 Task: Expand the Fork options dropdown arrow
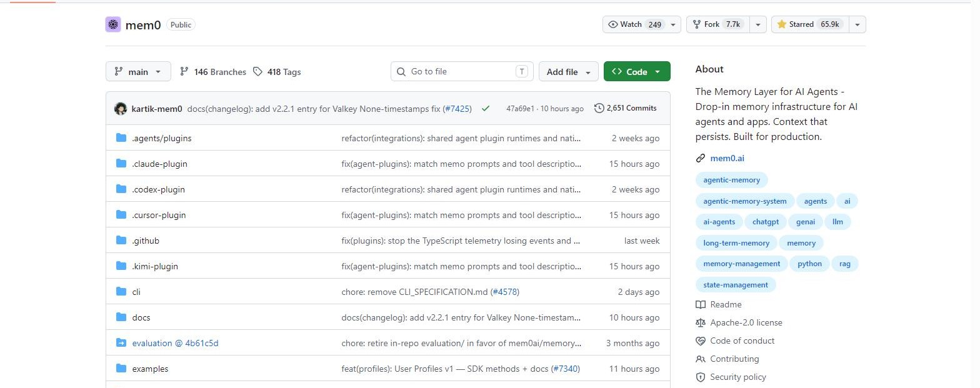click(757, 25)
